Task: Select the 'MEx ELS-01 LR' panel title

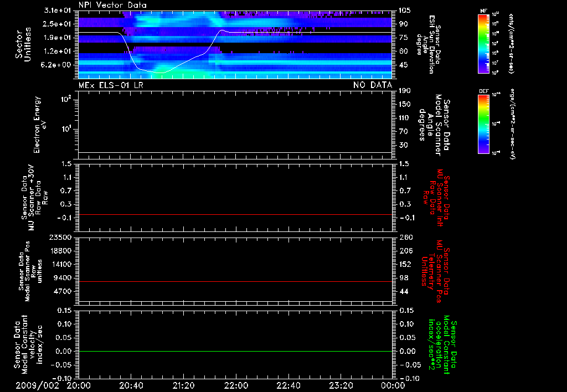Action: [111, 85]
